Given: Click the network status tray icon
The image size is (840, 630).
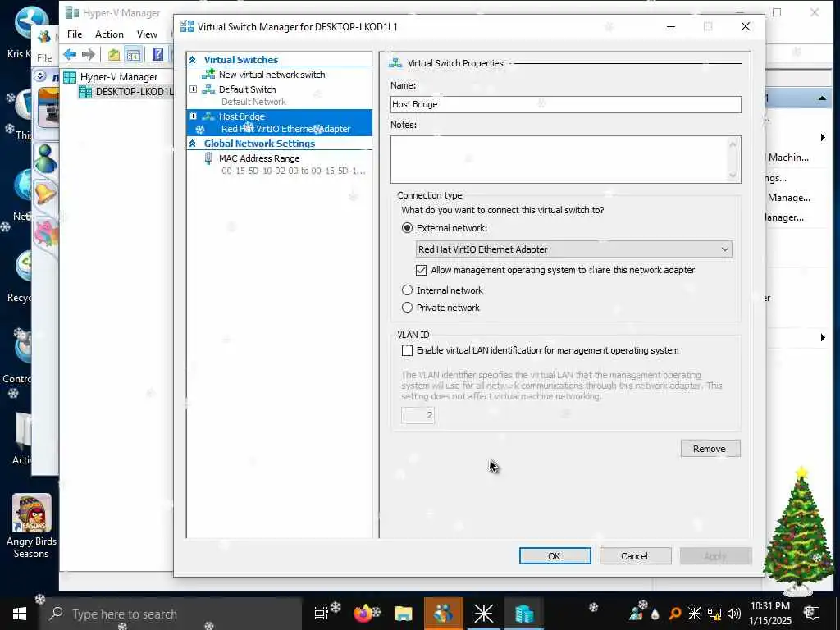Looking at the screenshot, I should (714, 614).
